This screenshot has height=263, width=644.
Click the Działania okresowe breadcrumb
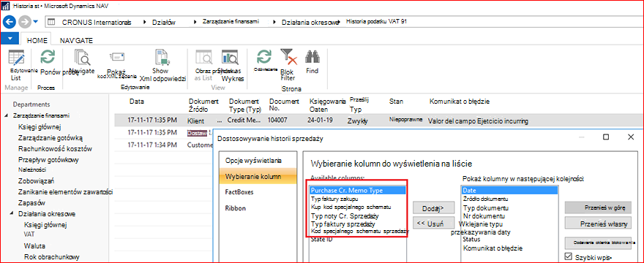click(310, 23)
